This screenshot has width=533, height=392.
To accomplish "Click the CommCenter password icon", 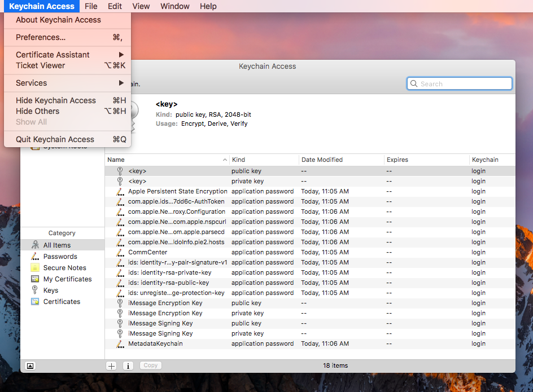I will 120,252.
